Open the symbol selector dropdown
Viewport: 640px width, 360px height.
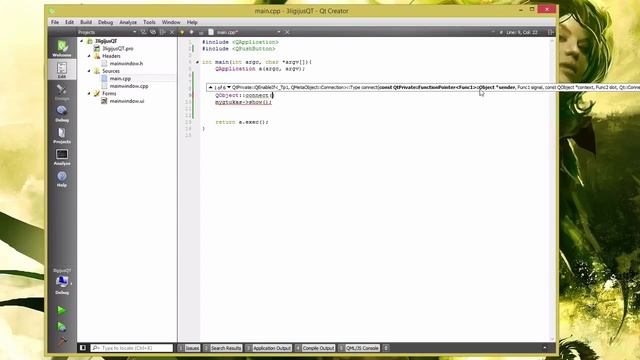[493, 32]
